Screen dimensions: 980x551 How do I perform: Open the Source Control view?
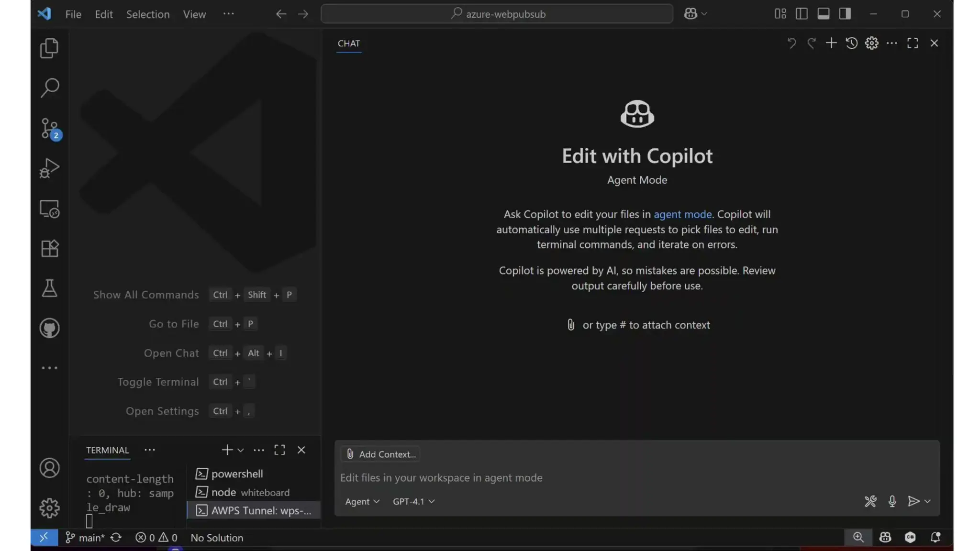coord(49,128)
